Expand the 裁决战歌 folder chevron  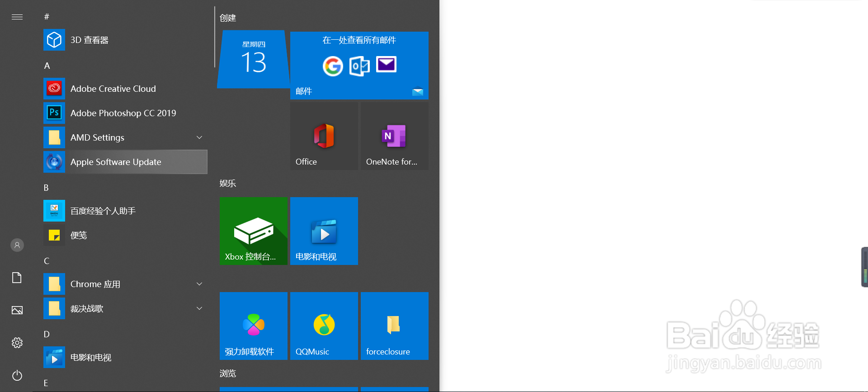(199, 308)
